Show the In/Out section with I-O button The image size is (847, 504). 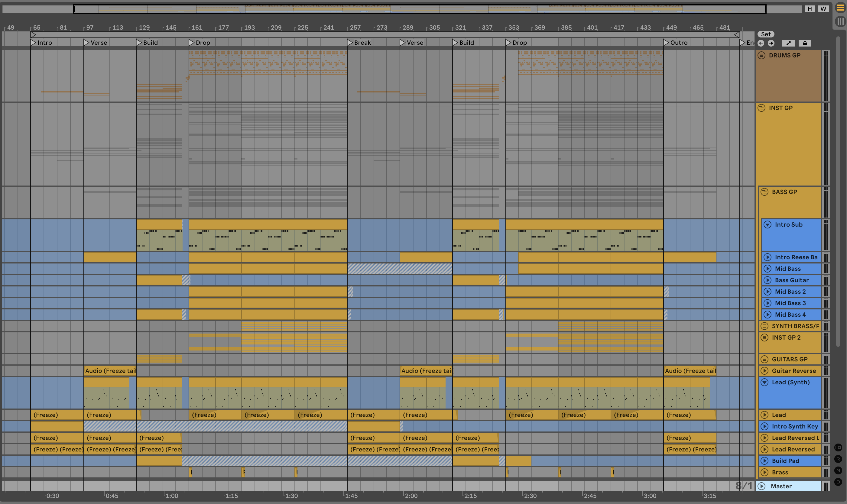coord(838,447)
